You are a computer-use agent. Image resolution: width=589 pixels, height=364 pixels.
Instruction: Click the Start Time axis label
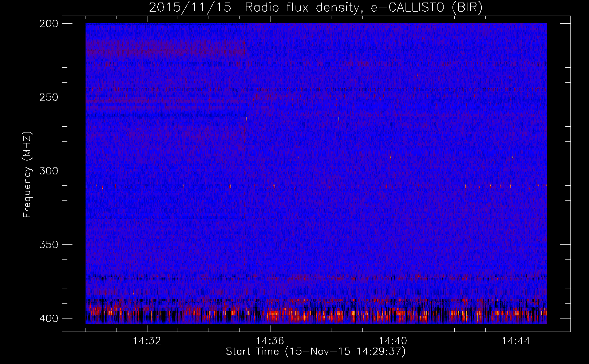click(316, 352)
